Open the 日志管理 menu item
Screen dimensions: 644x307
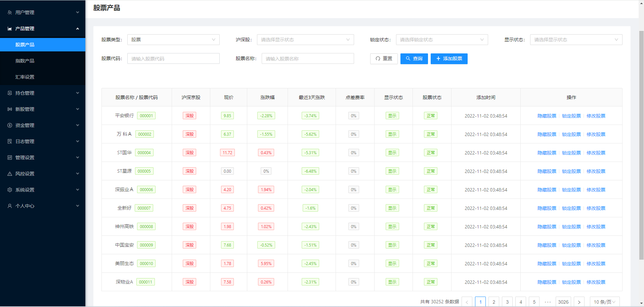[43, 141]
